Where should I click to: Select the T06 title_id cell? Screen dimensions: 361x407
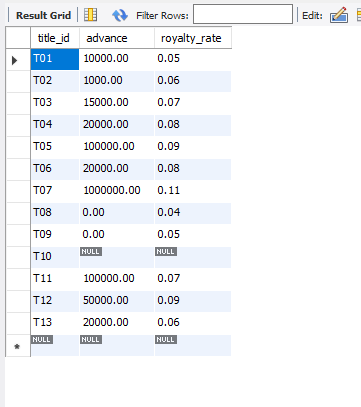[55, 169]
